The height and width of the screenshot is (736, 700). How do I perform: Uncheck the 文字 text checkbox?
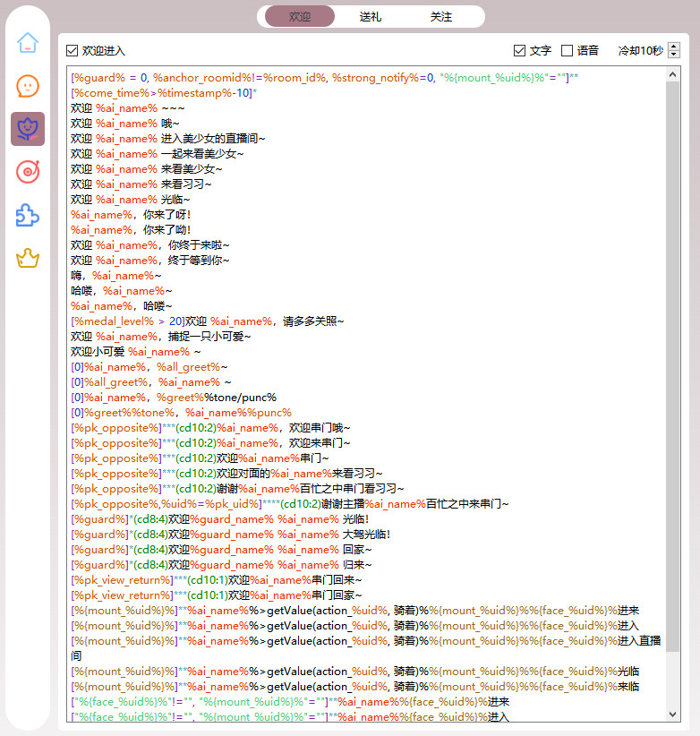click(x=519, y=51)
